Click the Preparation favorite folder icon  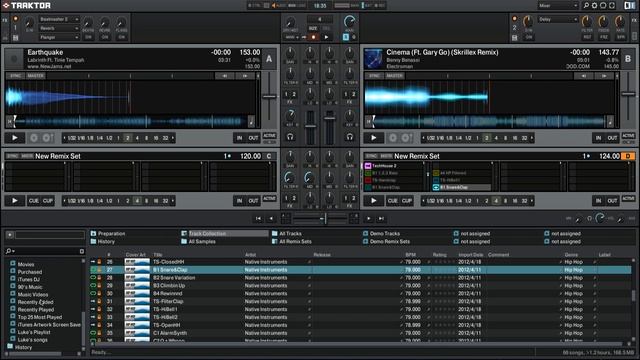point(93,233)
